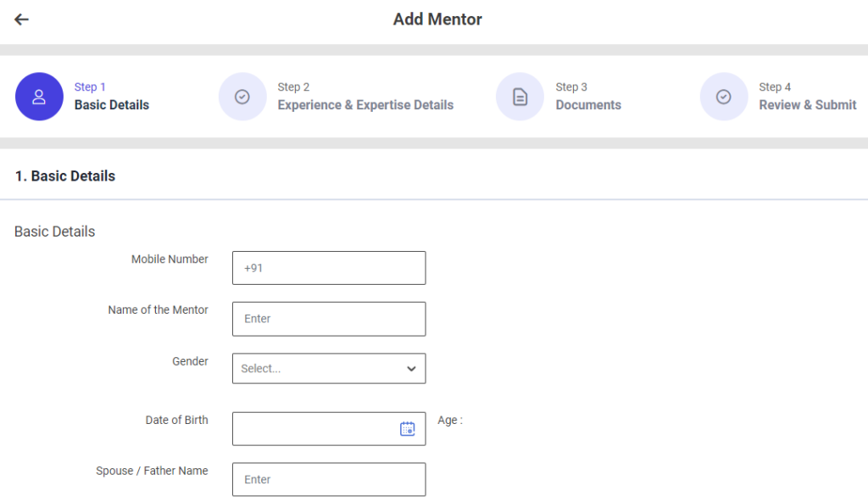Click inside the Date of Birth field
The height and width of the screenshot is (502, 868).
click(314, 429)
